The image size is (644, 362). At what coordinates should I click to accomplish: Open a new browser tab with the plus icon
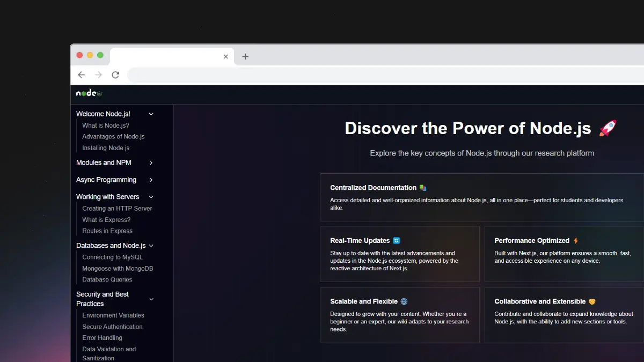(245, 56)
